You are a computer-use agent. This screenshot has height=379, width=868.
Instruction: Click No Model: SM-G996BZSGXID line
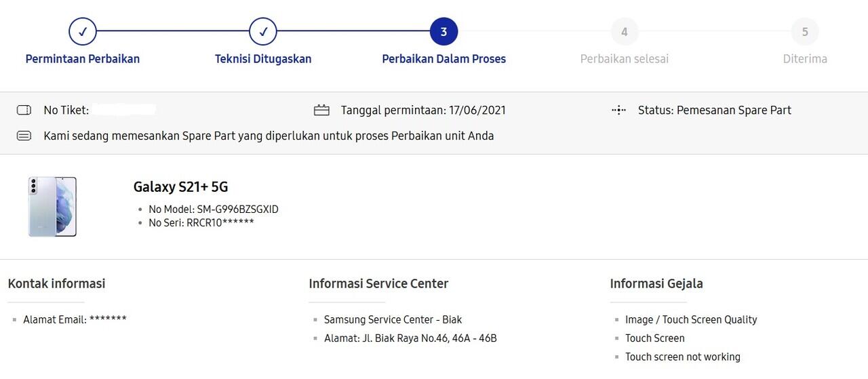pos(214,210)
